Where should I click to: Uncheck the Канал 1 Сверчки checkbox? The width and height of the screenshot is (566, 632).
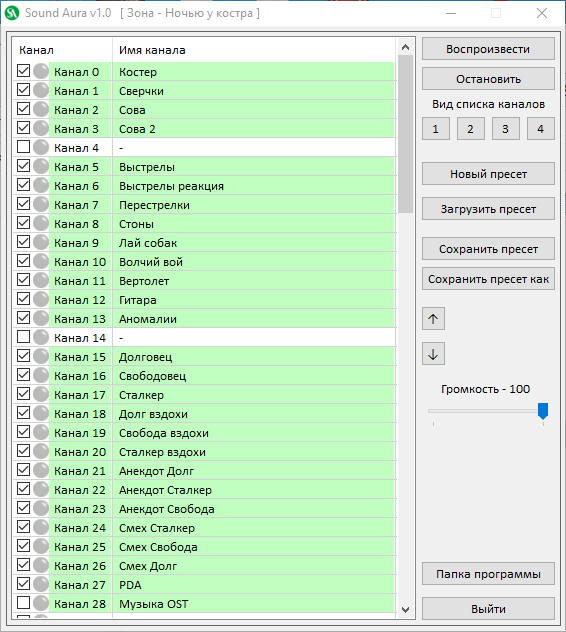tap(23, 90)
